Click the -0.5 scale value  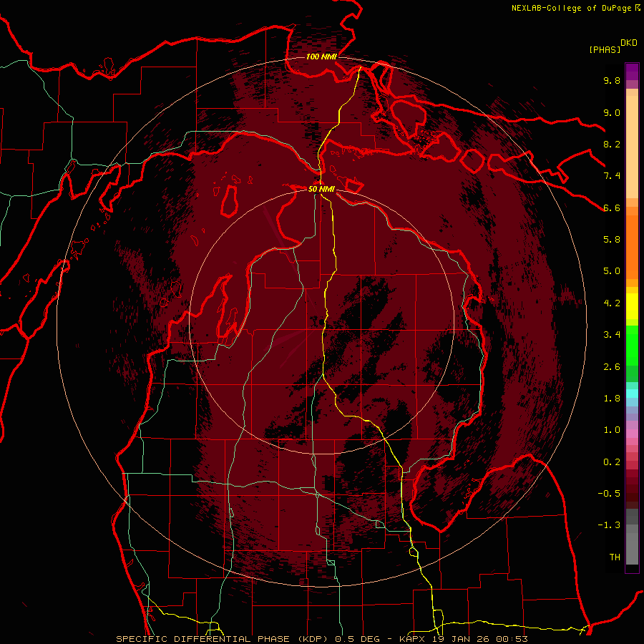[609, 494]
